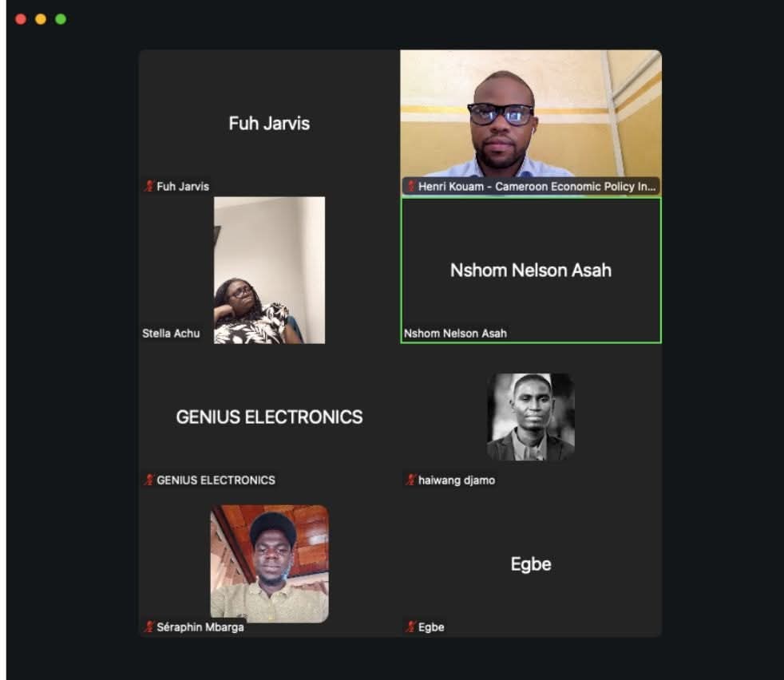Select the Egbe participant tile

pos(531,563)
